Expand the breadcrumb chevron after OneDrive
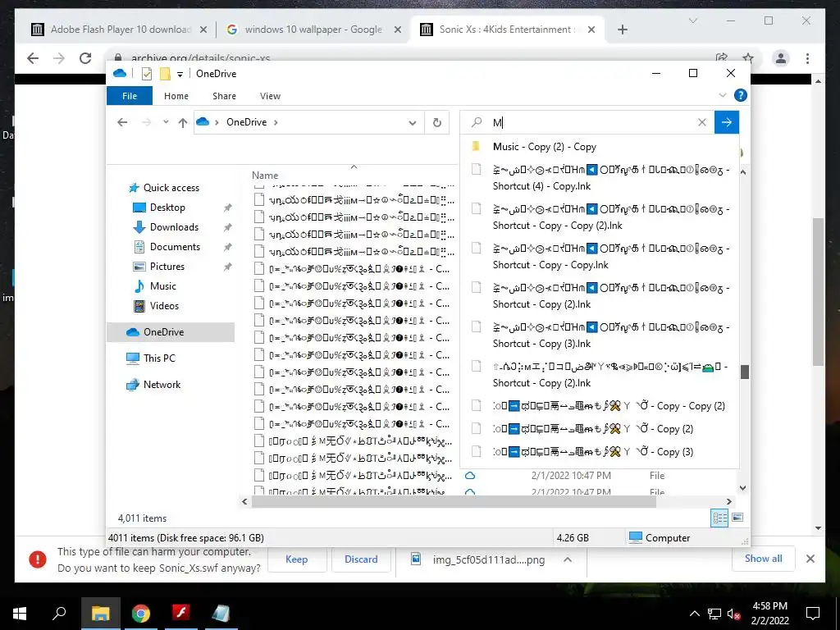The width and height of the screenshot is (840, 630). [x=276, y=122]
